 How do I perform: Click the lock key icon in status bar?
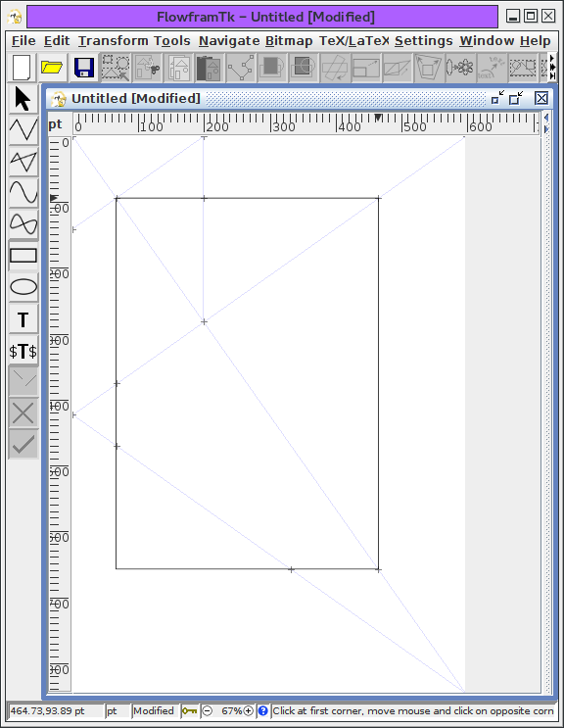point(189,710)
